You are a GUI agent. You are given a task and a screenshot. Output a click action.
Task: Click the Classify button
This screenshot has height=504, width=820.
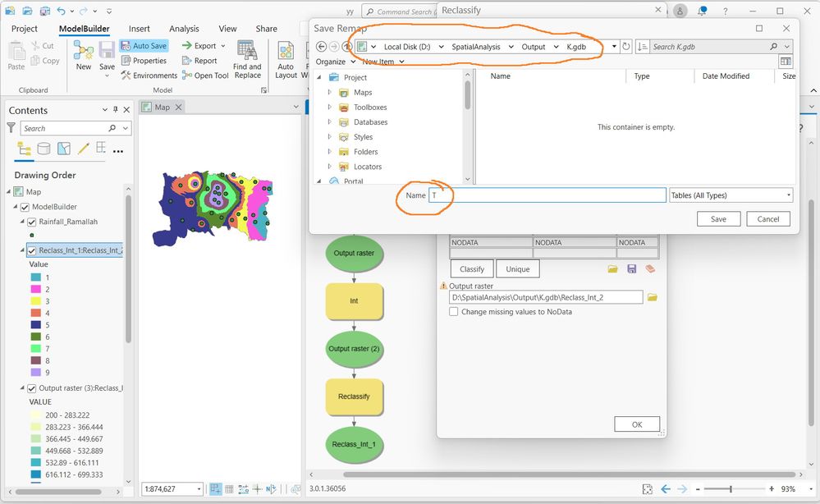472,268
